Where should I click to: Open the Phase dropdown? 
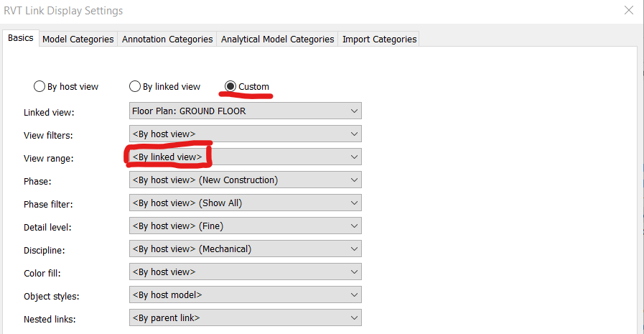click(x=246, y=180)
